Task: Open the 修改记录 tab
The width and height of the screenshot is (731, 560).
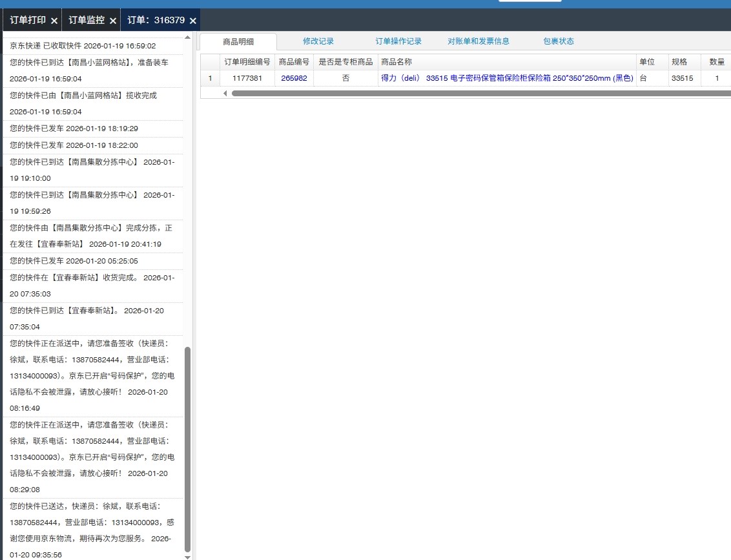Action: click(318, 41)
